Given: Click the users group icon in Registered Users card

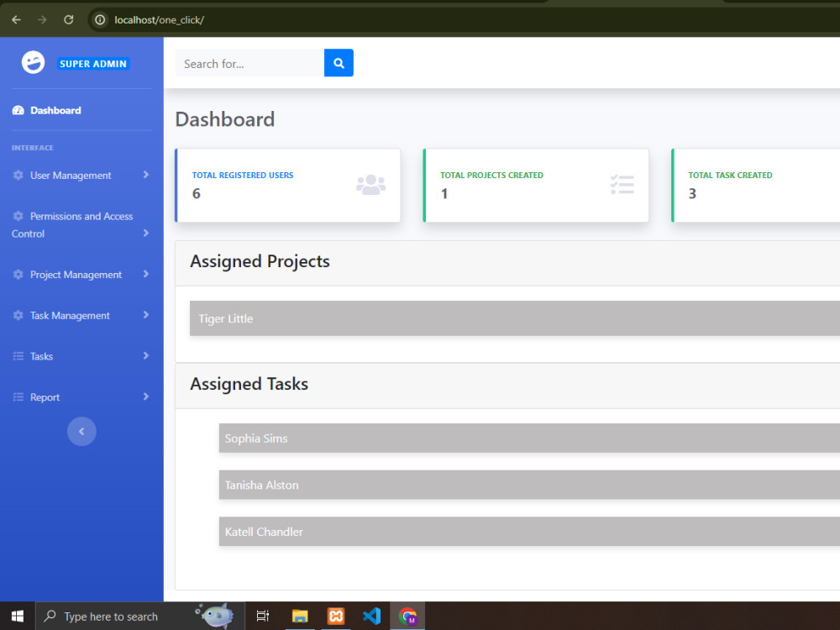Looking at the screenshot, I should click(x=370, y=185).
